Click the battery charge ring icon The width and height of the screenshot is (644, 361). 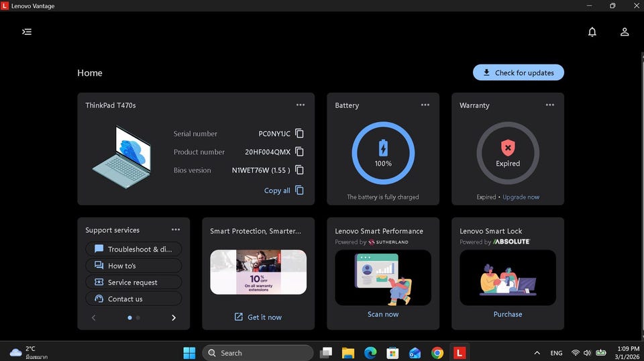[383, 152]
